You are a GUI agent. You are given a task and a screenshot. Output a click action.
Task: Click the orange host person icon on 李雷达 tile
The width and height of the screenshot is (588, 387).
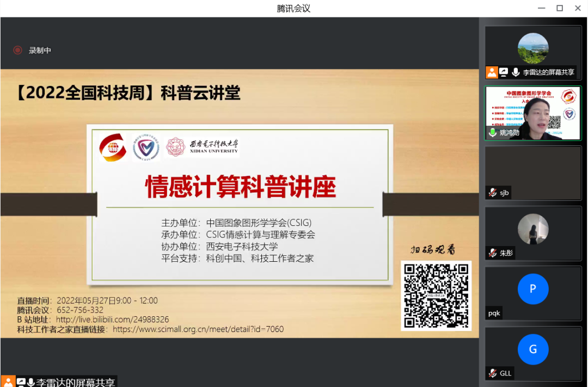click(x=492, y=72)
